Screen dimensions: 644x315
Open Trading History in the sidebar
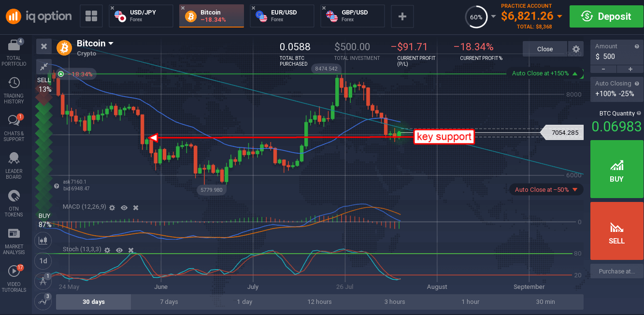click(14, 90)
